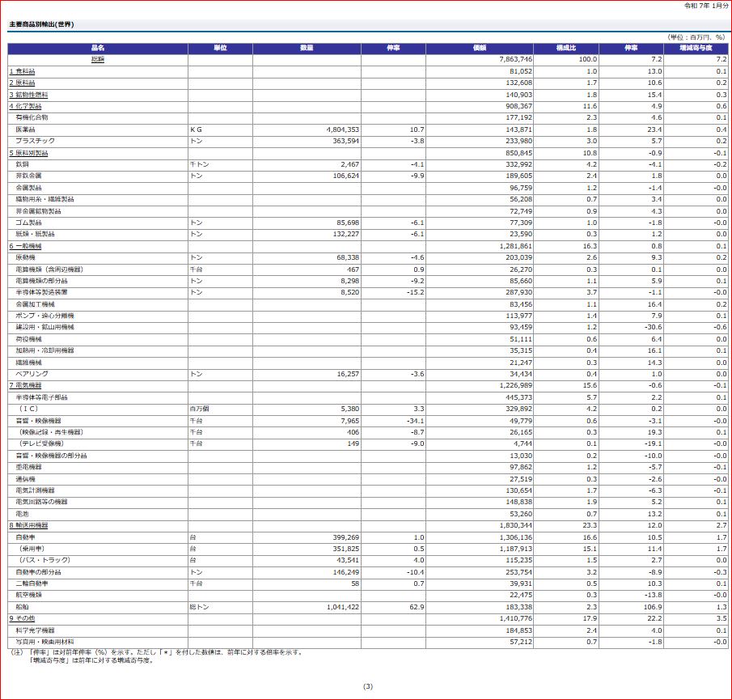
Task: Select the 科学光学機器 row label
Action: tap(35, 630)
